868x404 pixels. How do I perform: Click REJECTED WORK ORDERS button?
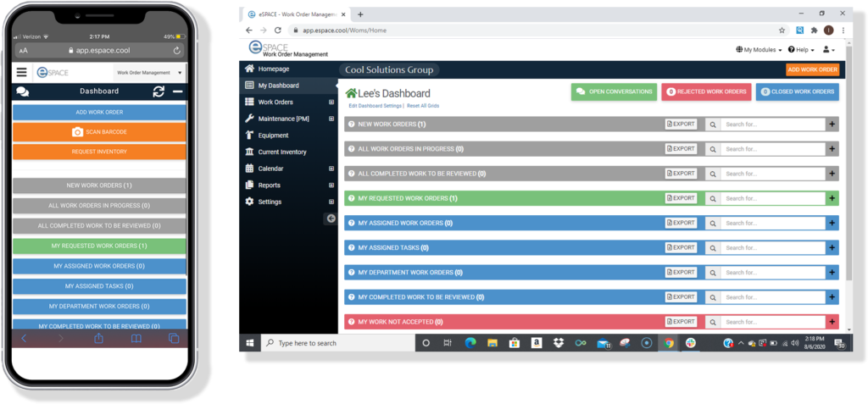click(706, 91)
